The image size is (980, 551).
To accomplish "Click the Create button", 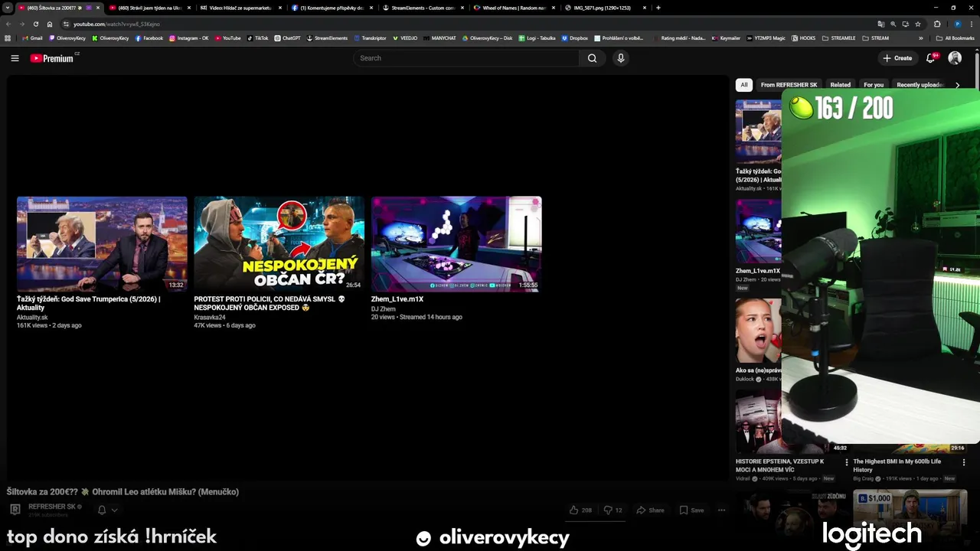I will coord(897,58).
